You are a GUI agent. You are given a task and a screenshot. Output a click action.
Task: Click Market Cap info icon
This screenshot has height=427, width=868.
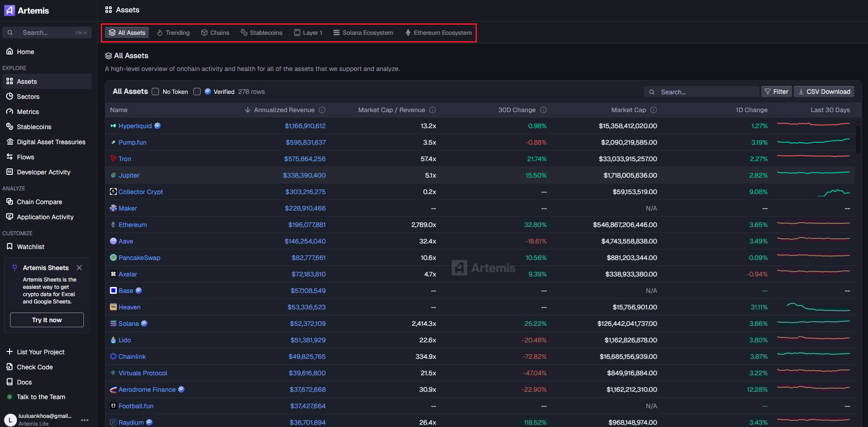pyautogui.click(x=654, y=110)
